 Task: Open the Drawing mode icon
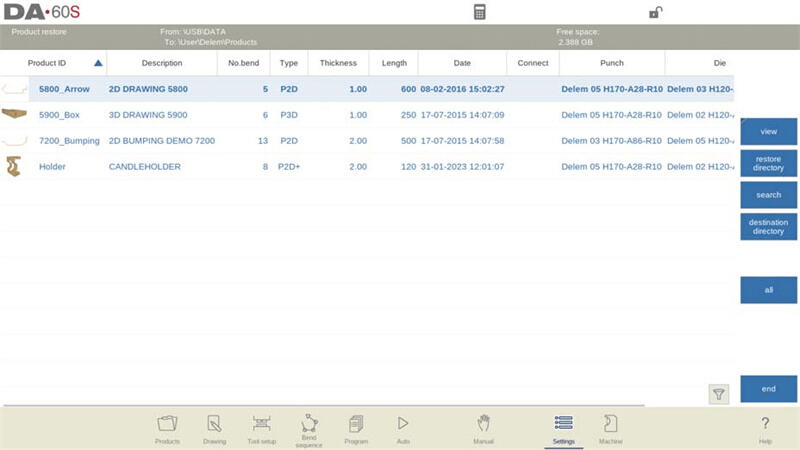(x=214, y=427)
